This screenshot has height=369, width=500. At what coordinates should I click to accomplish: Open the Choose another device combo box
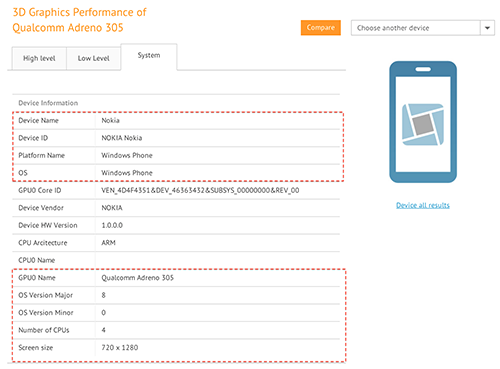coord(423,28)
